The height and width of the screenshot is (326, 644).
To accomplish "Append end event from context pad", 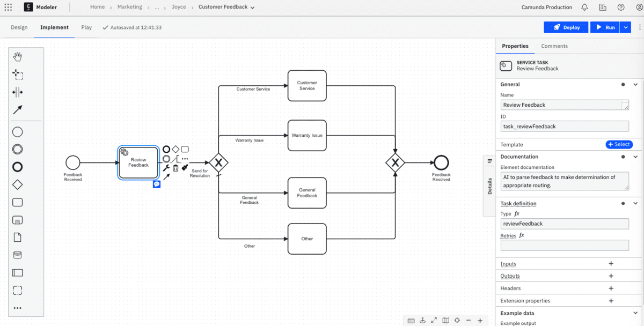I will [x=166, y=149].
